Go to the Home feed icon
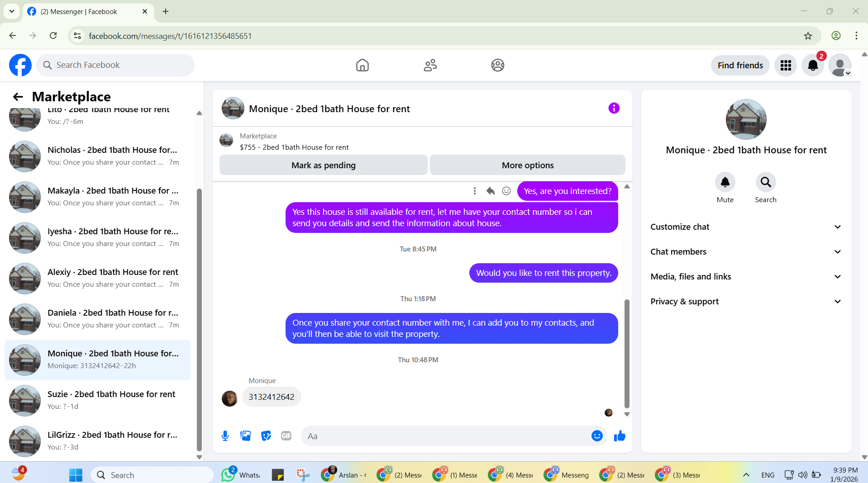The image size is (868, 483). point(362,65)
